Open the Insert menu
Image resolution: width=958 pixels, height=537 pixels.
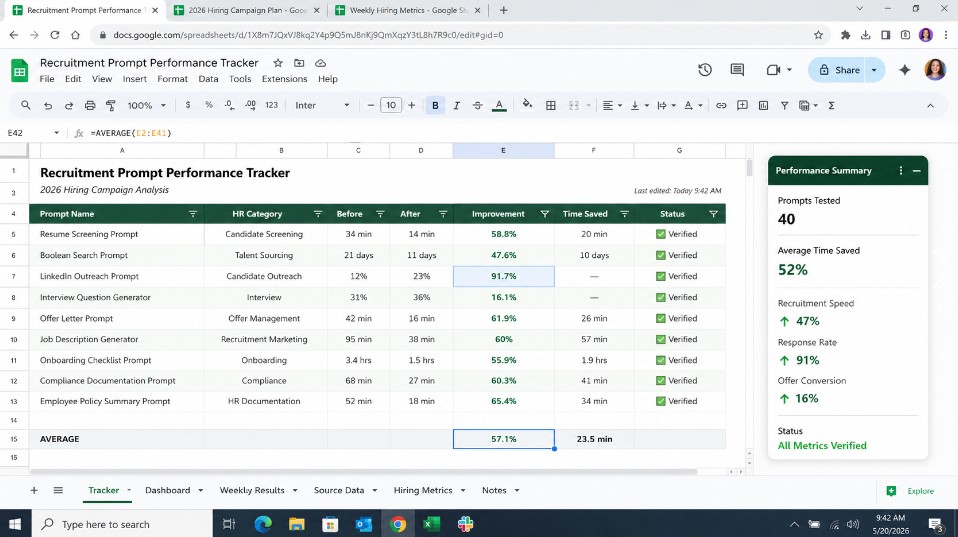[134, 79]
